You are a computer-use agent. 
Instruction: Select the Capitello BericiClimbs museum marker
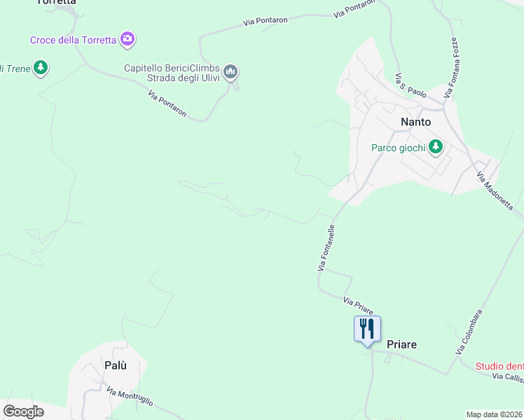click(230, 72)
